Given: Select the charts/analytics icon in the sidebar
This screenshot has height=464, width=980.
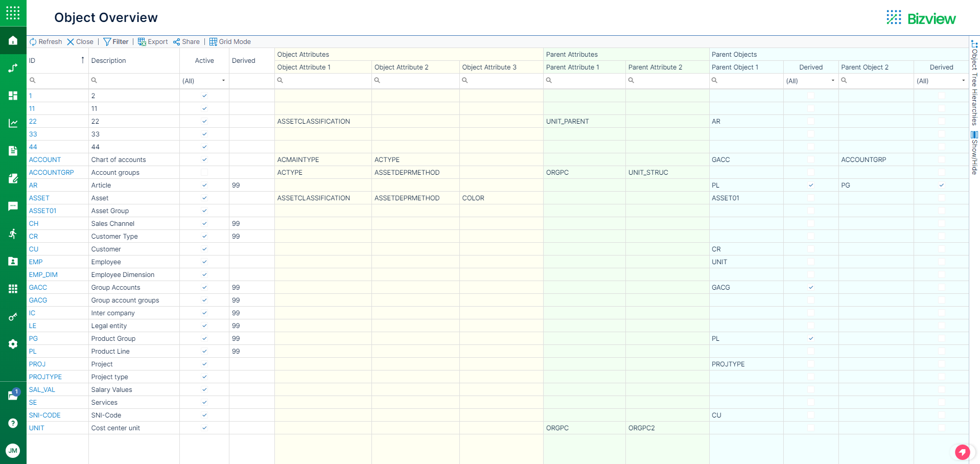Looking at the screenshot, I should (x=12, y=123).
